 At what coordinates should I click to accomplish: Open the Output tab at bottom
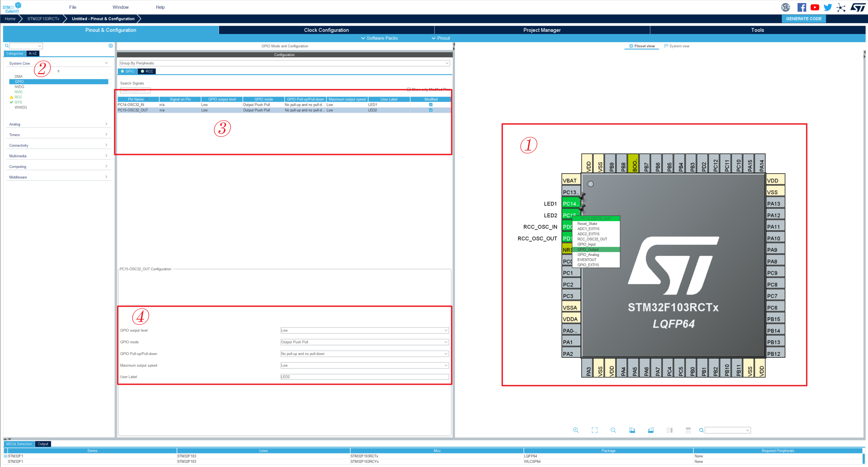click(x=43, y=444)
